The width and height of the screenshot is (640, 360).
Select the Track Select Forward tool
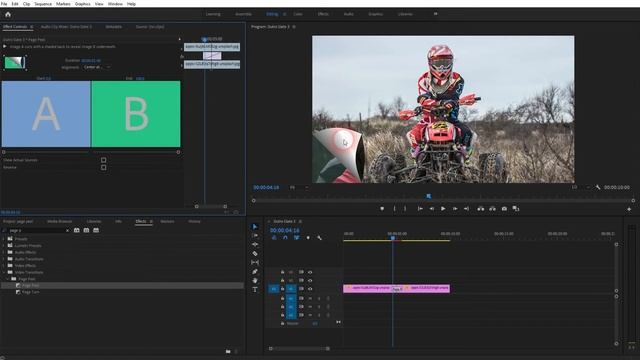(255, 236)
